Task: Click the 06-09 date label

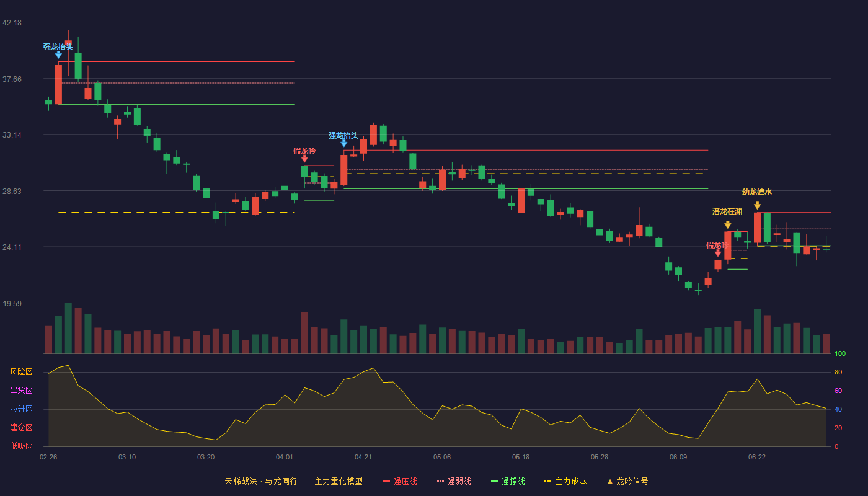Action: coord(678,457)
